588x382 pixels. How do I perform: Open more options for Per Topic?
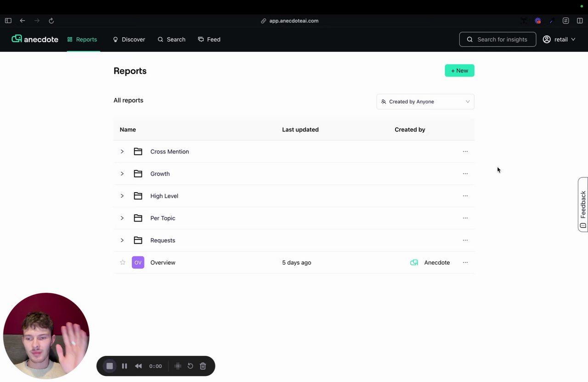click(465, 218)
